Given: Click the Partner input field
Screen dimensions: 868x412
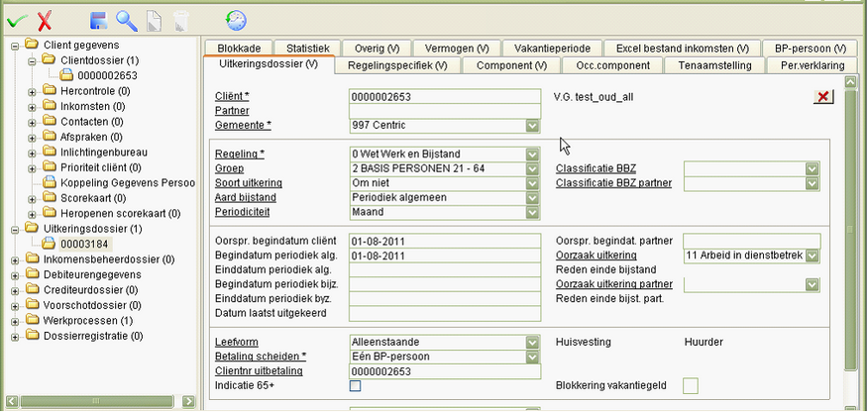Looking at the screenshot, I should [445, 111].
